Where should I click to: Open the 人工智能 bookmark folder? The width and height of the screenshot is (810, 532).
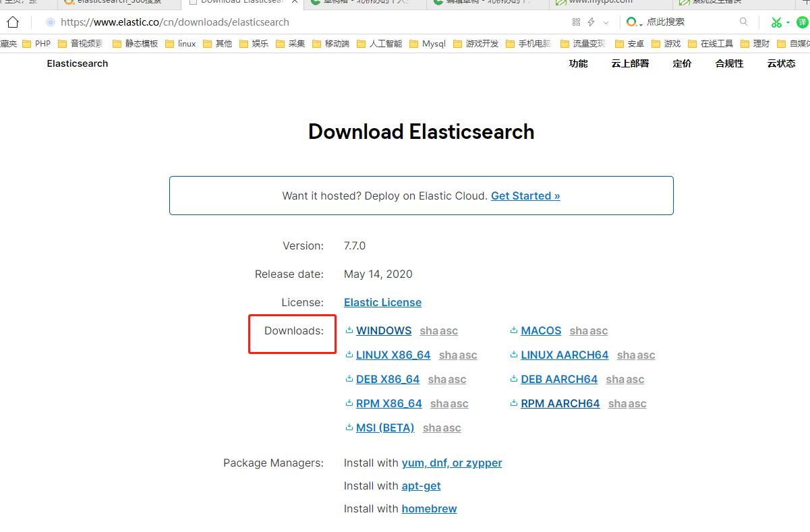pyautogui.click(x=379, y=44)
